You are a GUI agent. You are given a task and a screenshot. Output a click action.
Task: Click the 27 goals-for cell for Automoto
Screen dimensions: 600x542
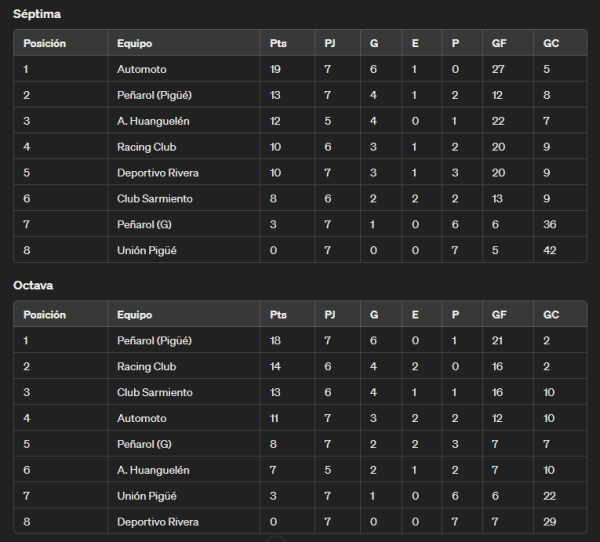(498, 69)
